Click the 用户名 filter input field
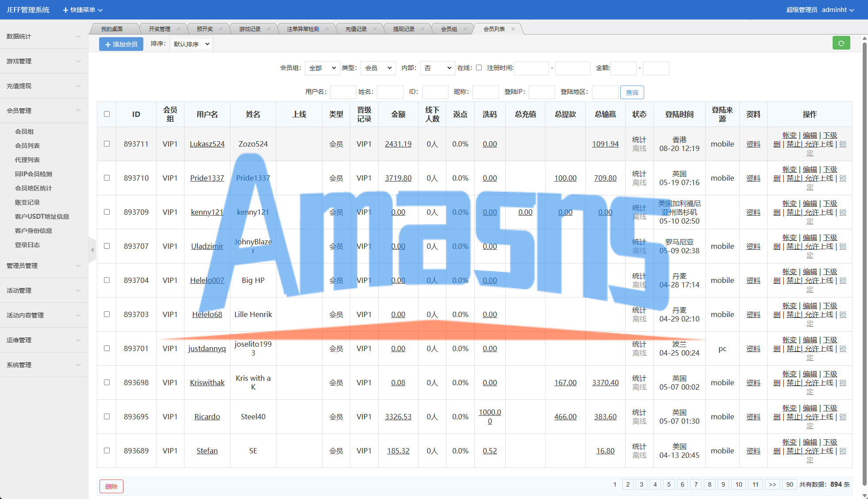 (x=343, y=92)
